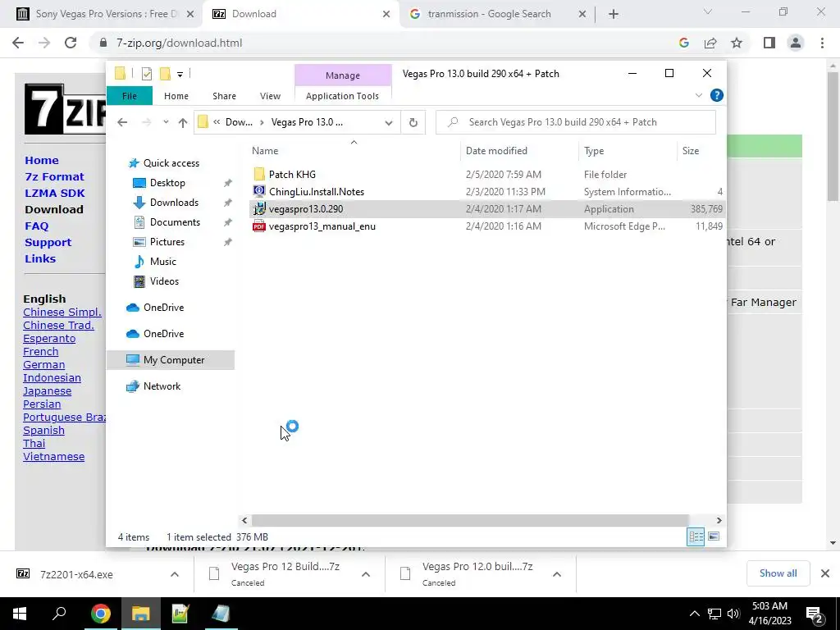Open the Share ribbon tab
The width and height of the screenshot is (840, 630).
(224, 96)
